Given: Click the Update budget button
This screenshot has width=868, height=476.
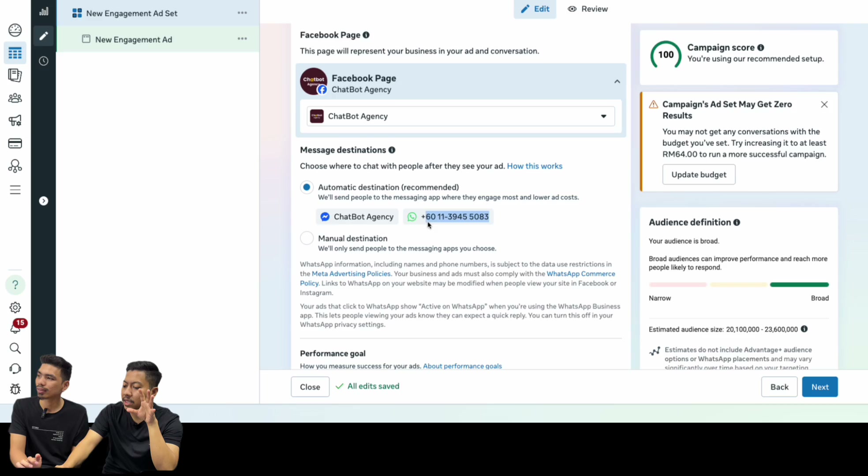Looking at the screenshot, I should tap(699, 175).
